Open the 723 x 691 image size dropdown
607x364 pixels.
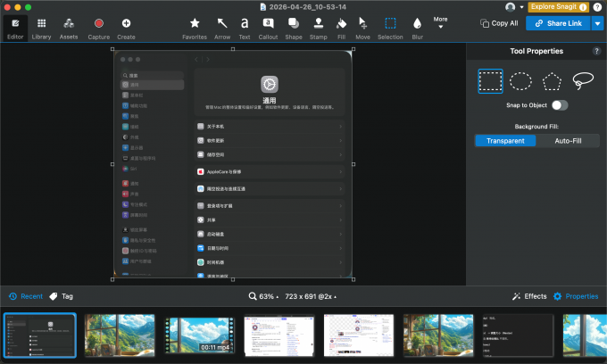(x=311, y=296)
